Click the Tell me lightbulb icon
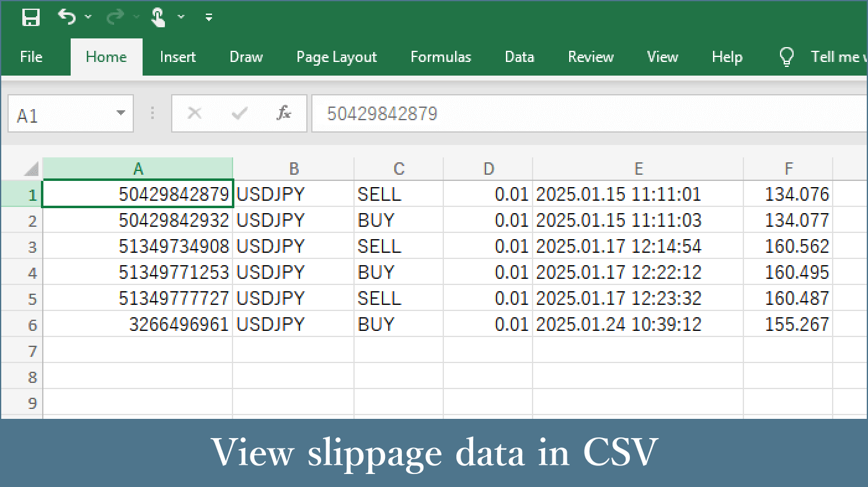This screenshot has height=487, width=868. click(787, 57)
